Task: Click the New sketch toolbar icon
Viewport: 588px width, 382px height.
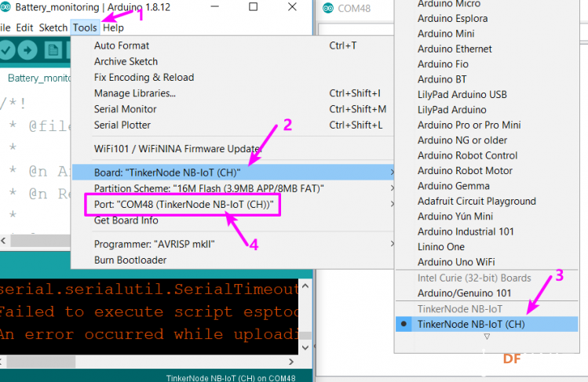Action: (53, 50)
